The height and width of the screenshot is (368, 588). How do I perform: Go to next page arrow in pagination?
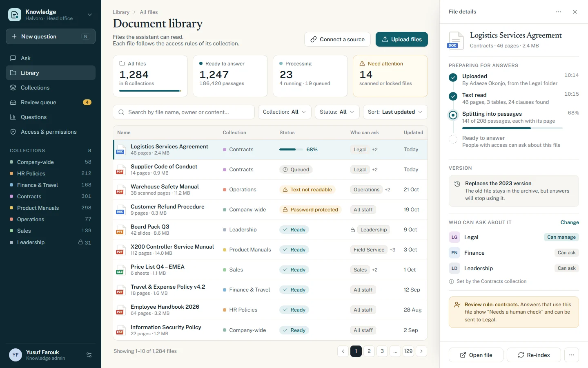[x=421, y=351]
